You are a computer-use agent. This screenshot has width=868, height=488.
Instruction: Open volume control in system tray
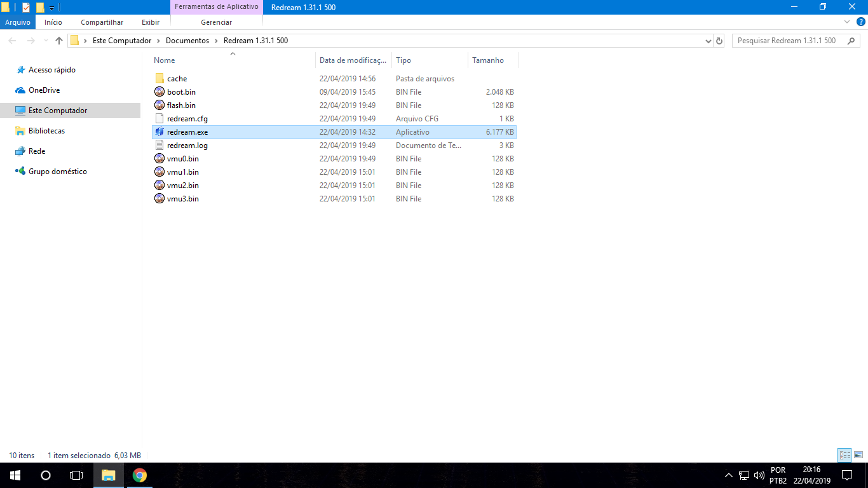click(x=759, y=475)
